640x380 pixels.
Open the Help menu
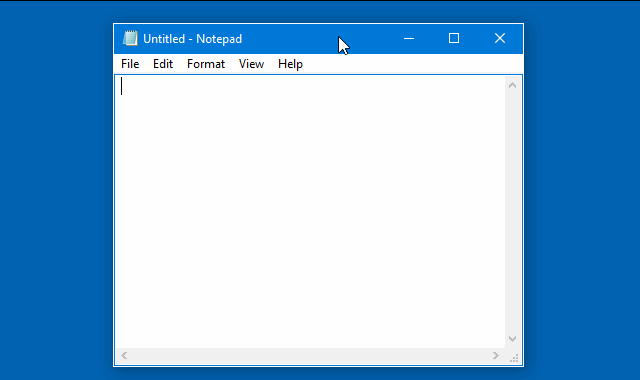coord(290,64)
